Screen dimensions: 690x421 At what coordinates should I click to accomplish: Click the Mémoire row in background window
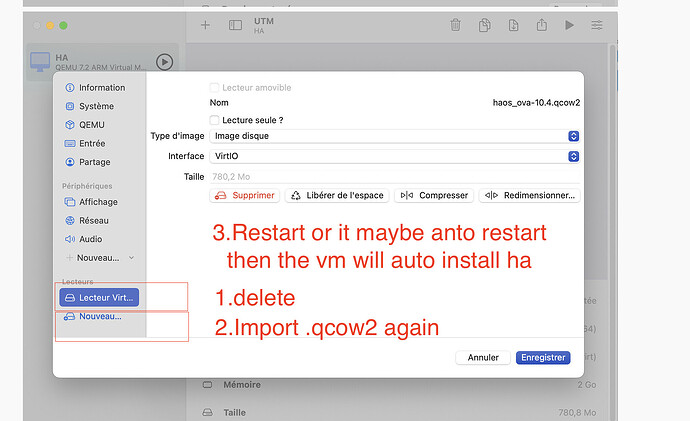click(x=399, y=385)
